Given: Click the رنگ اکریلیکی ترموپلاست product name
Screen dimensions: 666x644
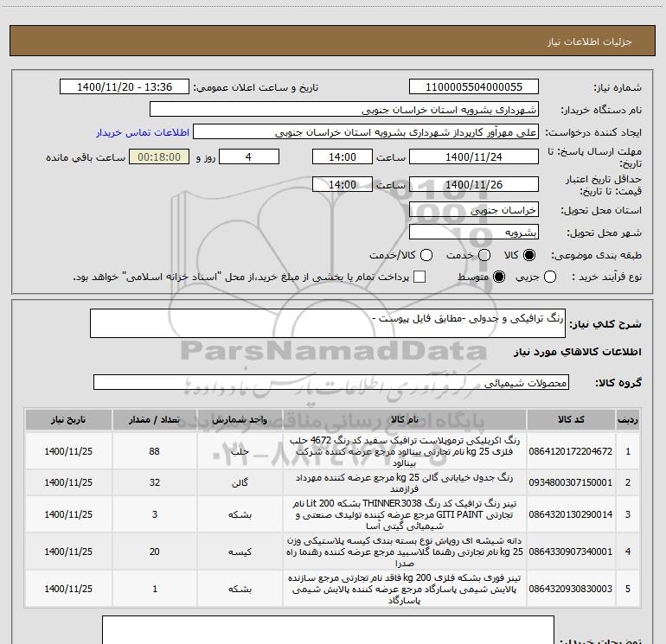Looking at the screenshot, I should (405, 451).
